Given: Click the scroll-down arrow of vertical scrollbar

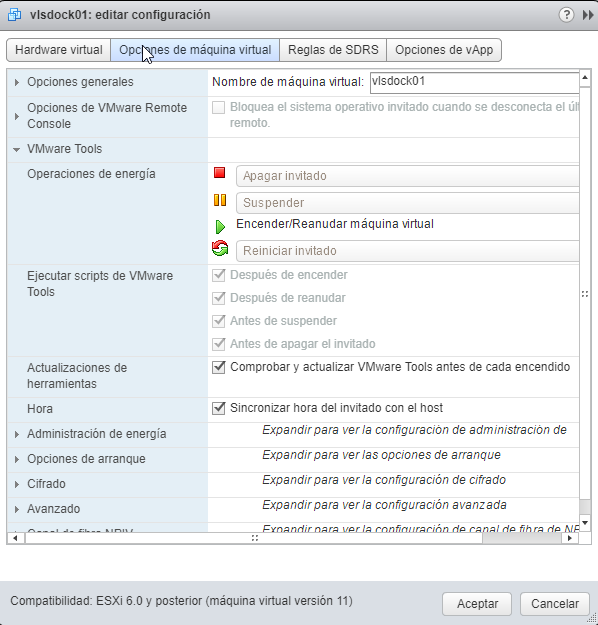Looking at the screenshot, I should click(585, 523).
